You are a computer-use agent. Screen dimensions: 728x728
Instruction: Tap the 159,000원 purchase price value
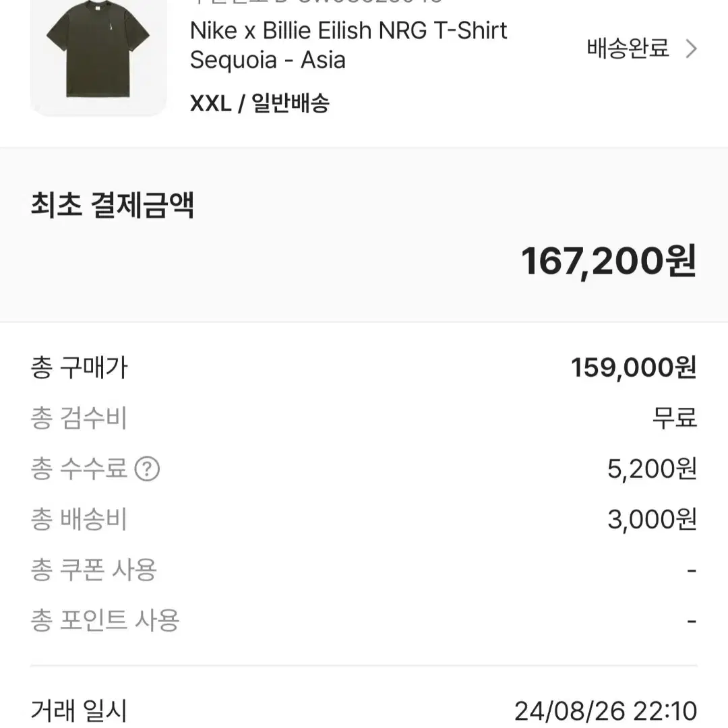(x=634, y=368)
